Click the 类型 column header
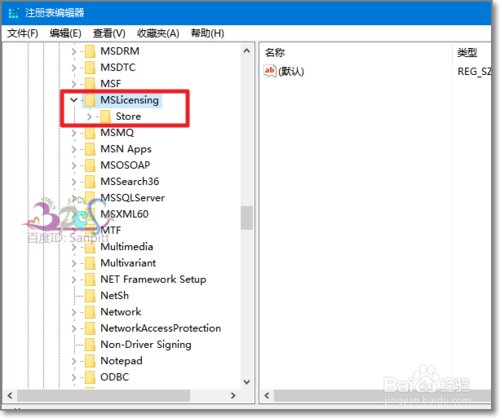500x418 pixels. tap(467, 53)
